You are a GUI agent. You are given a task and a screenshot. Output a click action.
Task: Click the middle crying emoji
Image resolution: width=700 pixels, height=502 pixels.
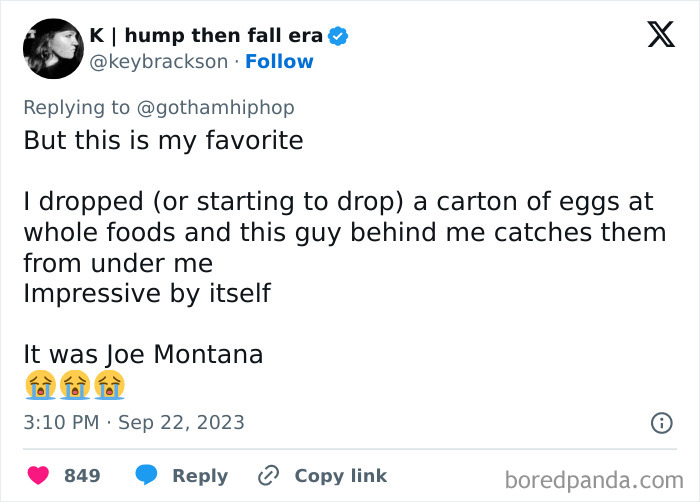pos(74,384)
